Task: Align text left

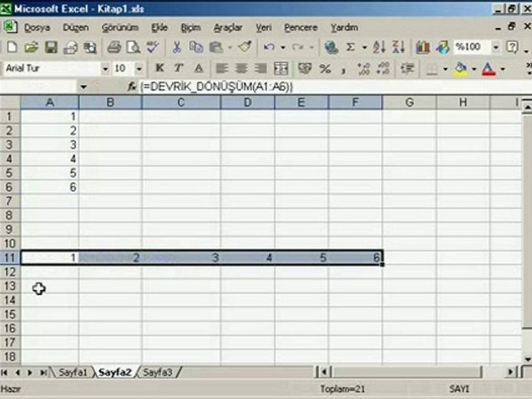Action: [x=222, y=69]
